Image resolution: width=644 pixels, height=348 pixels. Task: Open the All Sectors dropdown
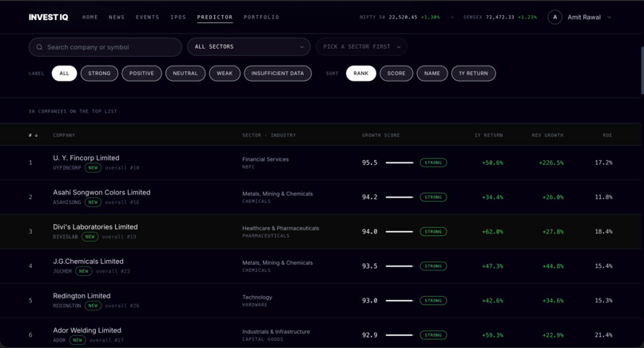click(249, 47)
